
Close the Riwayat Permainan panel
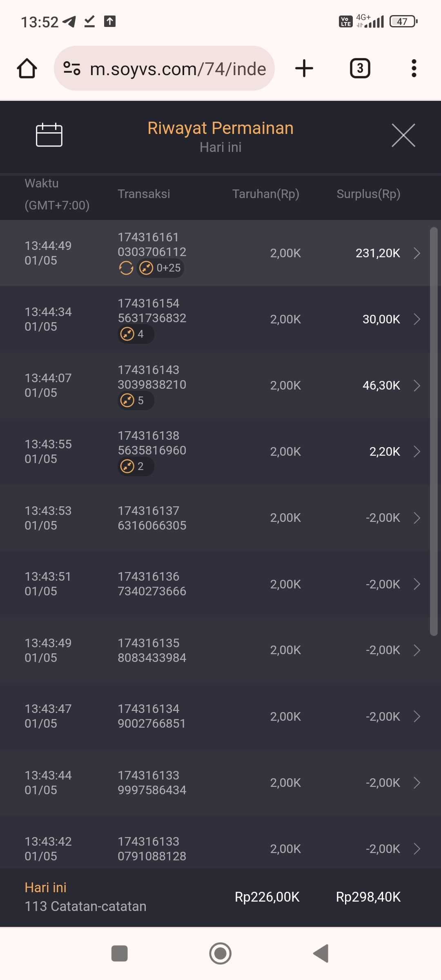(403, 135)
